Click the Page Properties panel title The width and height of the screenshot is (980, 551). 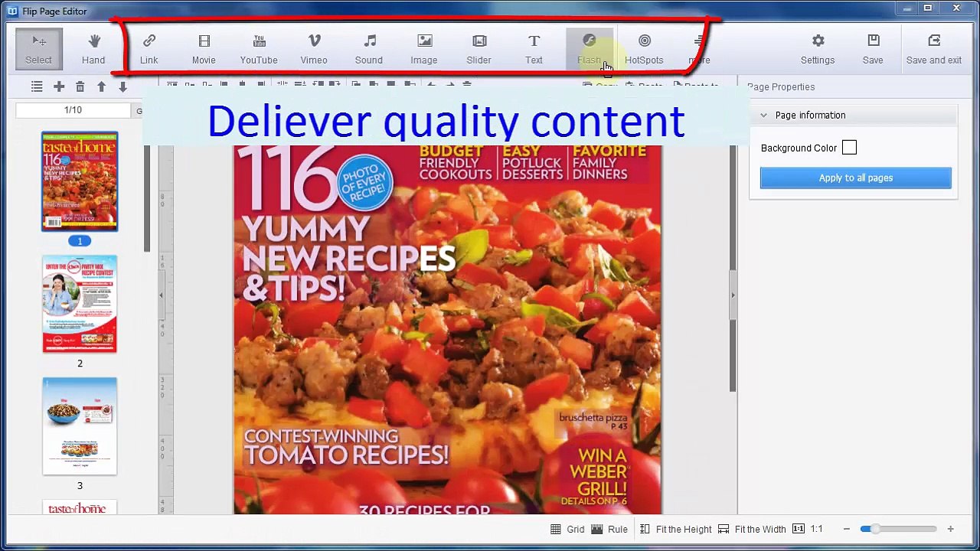[x=781, y=87]
